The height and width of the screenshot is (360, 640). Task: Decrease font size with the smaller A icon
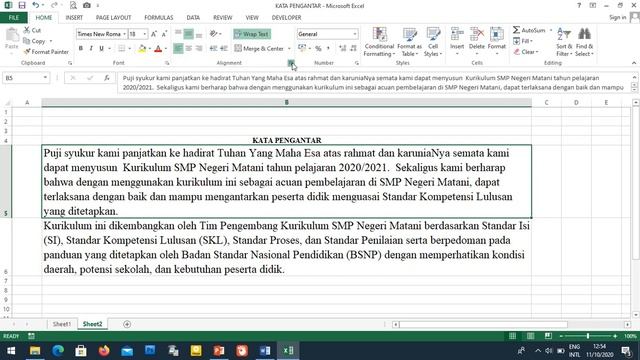tap(164, 34)
